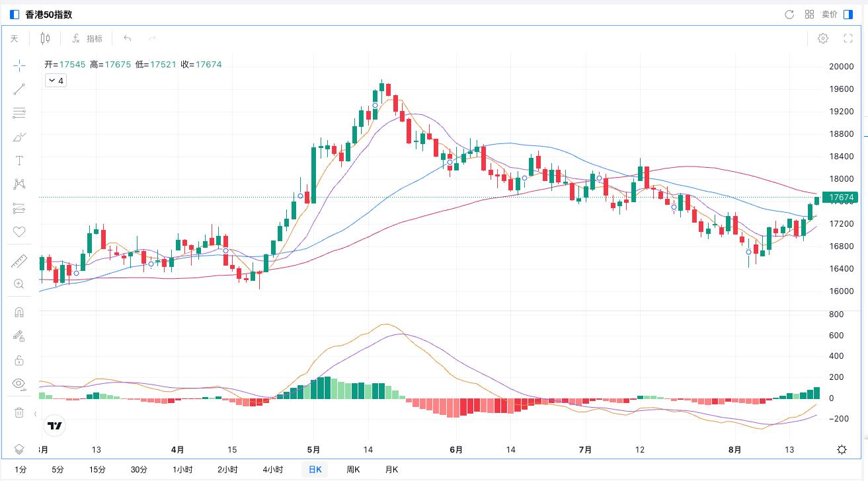Open the candlestick chart style selector
Image resolution: width=868 pixels, height=481 pixels.
(x=45, y=38)
